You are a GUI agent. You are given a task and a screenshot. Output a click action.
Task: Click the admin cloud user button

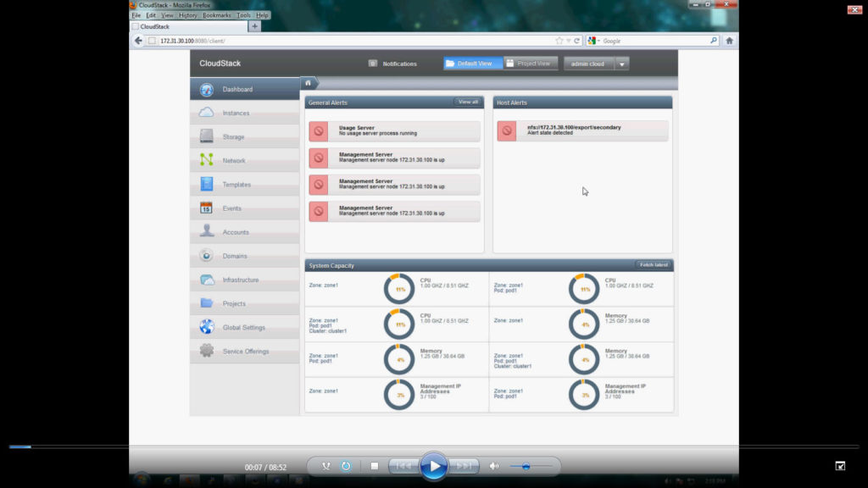click(589, 64)
